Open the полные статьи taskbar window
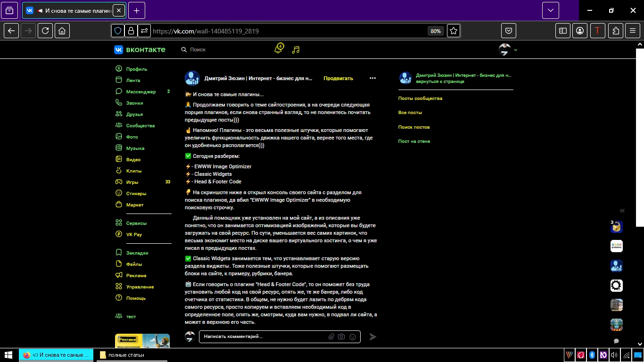The height and width of the screenshot is (362, 644). pos(133,355)
